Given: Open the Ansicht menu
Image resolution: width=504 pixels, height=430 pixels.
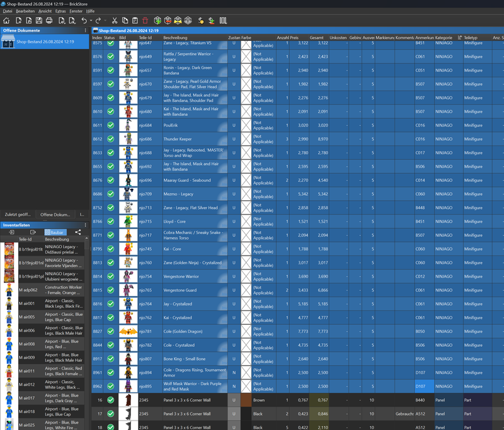Looking at the screenshot, I should click(45, 11).
